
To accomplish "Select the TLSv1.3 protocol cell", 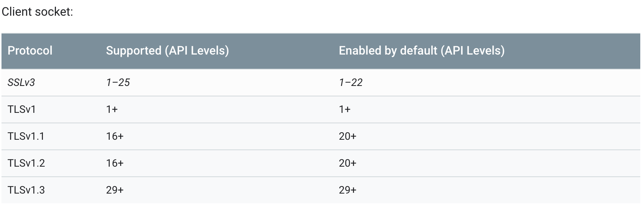I will point(26,190).
